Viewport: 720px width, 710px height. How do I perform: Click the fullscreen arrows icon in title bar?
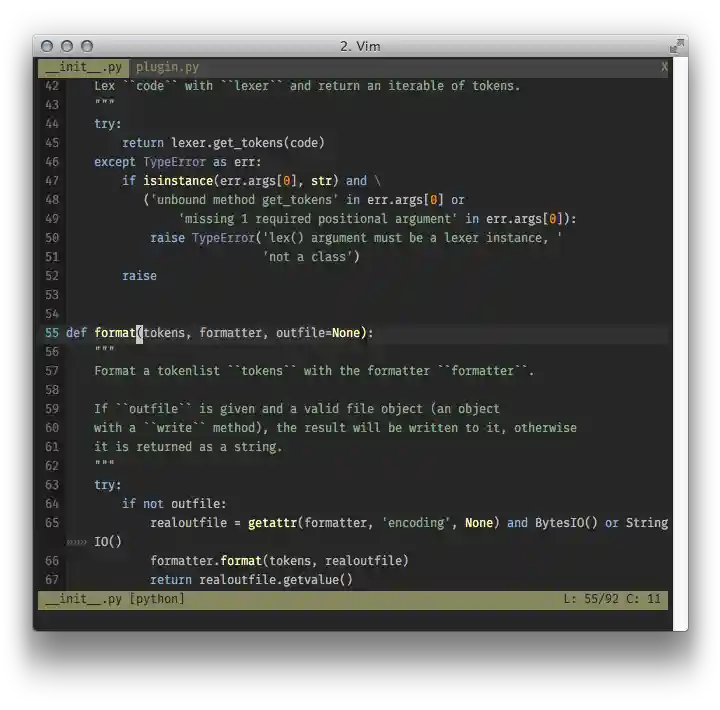click(x=676, y=46)
